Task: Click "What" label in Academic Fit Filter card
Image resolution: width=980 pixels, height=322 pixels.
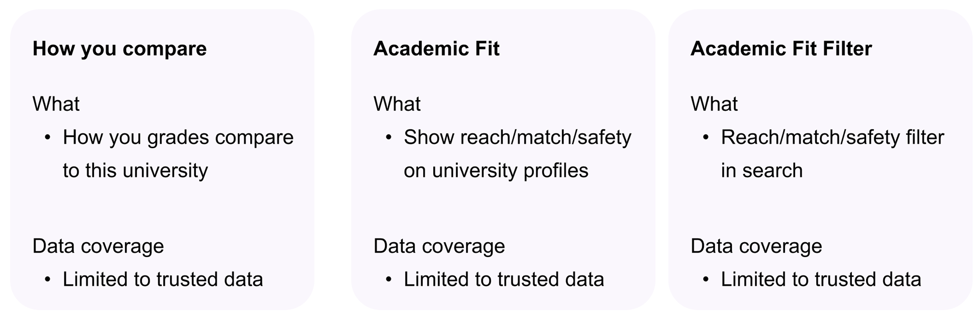Action: click(714, 104)
